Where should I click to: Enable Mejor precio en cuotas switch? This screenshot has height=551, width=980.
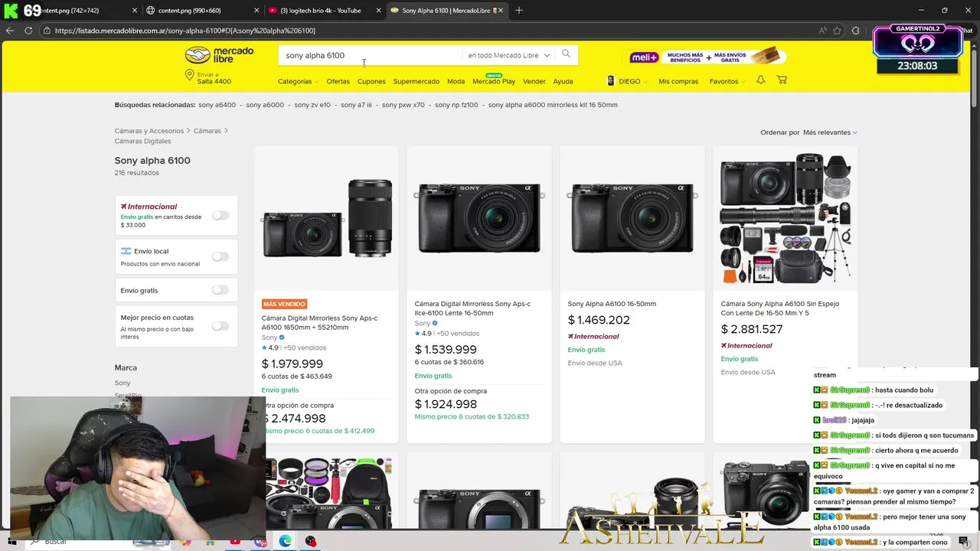pos(220,326)
